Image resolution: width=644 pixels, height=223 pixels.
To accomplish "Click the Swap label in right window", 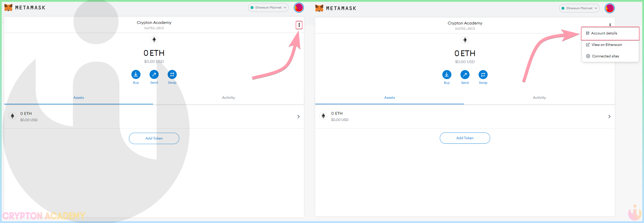I will (483, 83).
